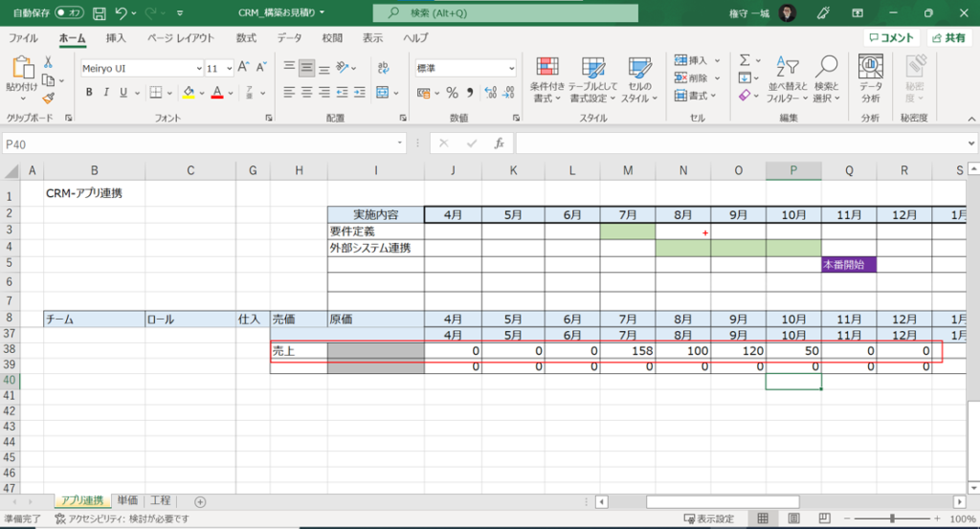
Task: Click the Insert Function fx icon
Action: [x=499, y=143]
